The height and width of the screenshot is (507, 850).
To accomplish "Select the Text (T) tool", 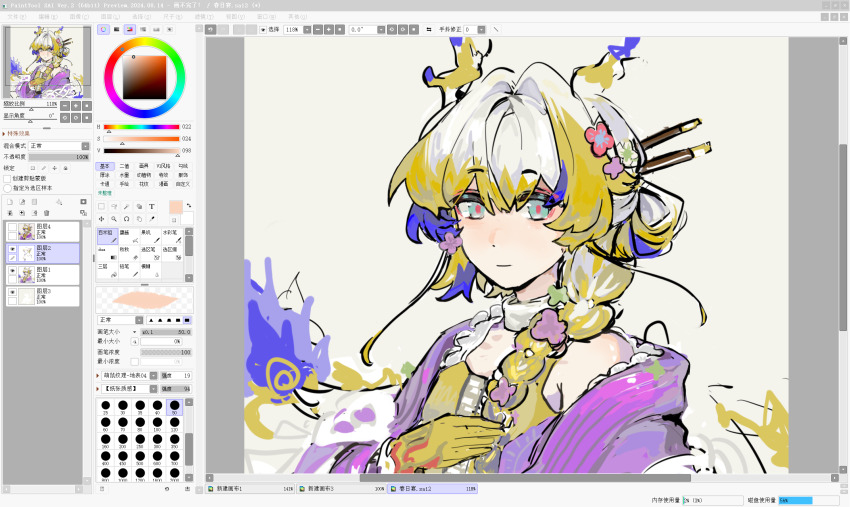I will (x=152, y=207).
